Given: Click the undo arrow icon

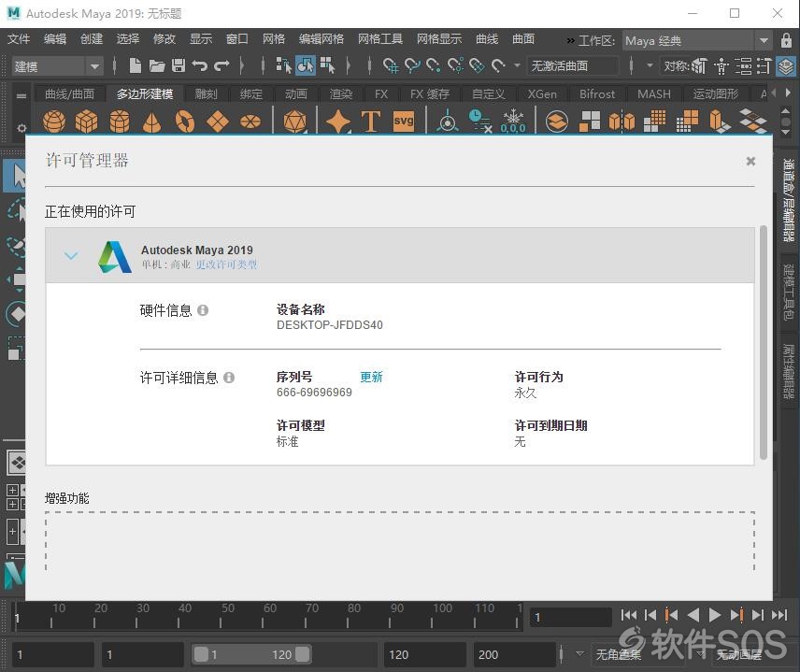Looking at the screenshot, I should 199,65.
